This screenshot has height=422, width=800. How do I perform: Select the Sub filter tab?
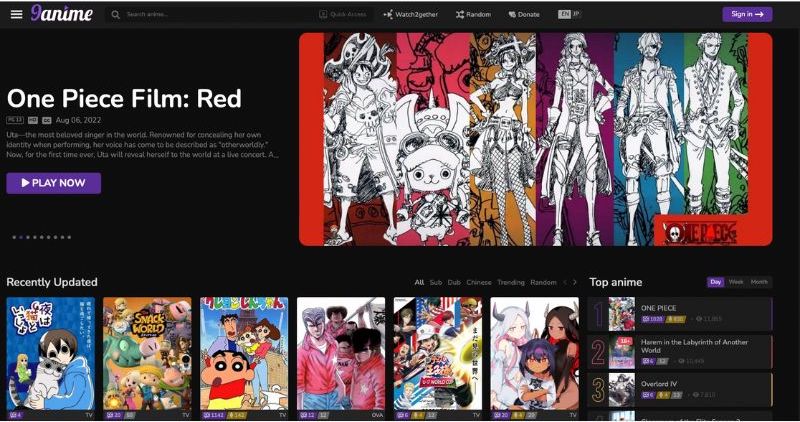436,282
